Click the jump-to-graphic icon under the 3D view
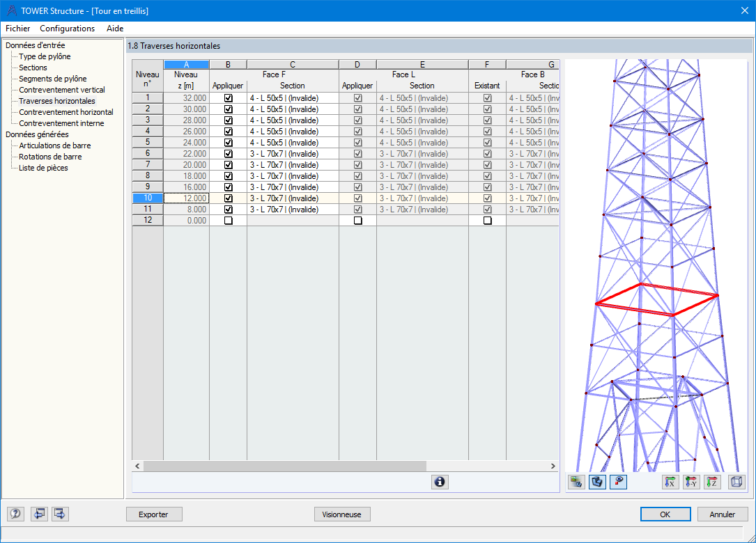Viewport: 756px width, 543px height. [576, 482]
